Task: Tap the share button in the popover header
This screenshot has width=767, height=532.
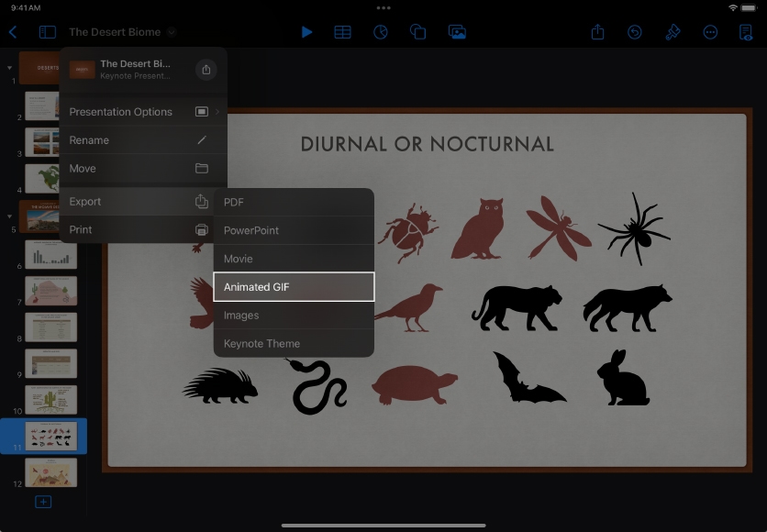Action: point(206,70)
